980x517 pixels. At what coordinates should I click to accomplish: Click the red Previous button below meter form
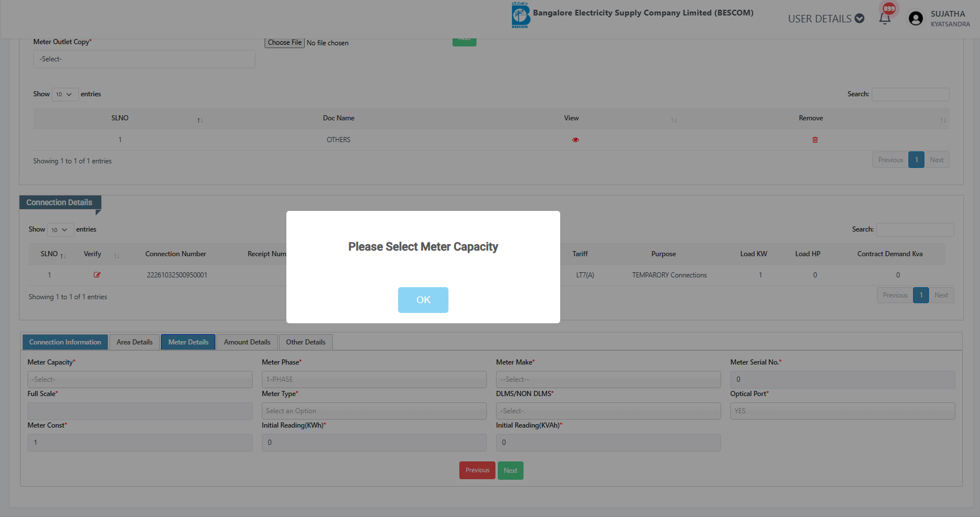(477, 471)
